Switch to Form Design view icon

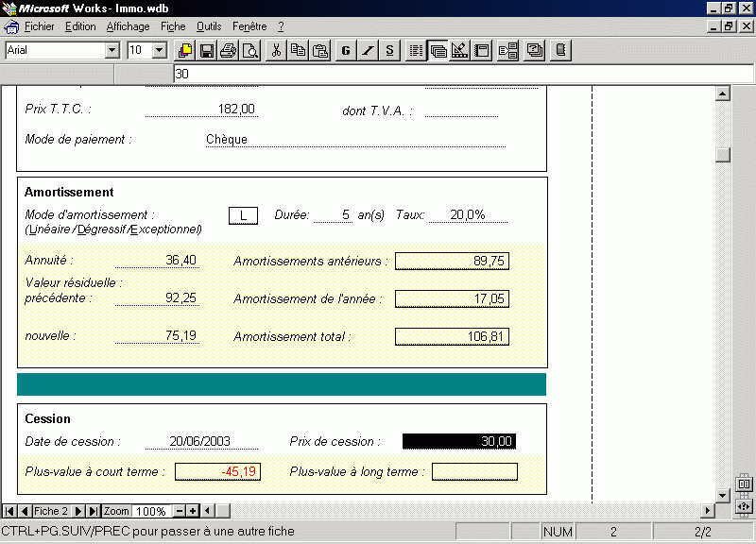pos(459,50)
